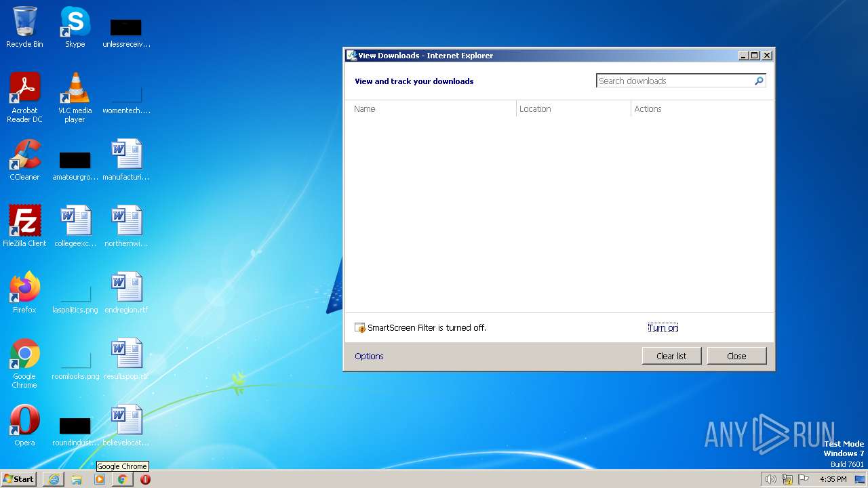Click the Google Chrome taskbar icon
The width and height of the screenshot is (868, 488).
122,479
